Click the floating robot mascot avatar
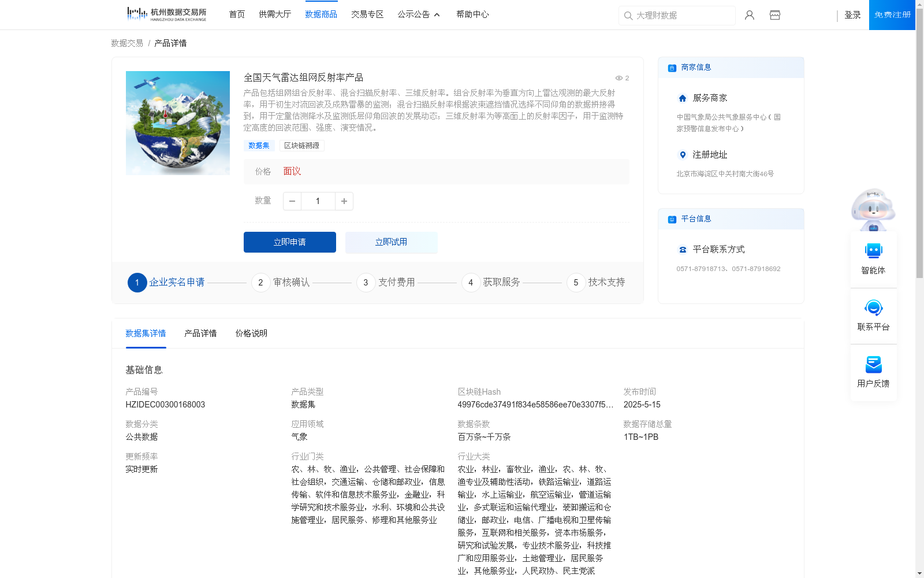The width and height of the screenshot is (924, 578). [873, 209]
